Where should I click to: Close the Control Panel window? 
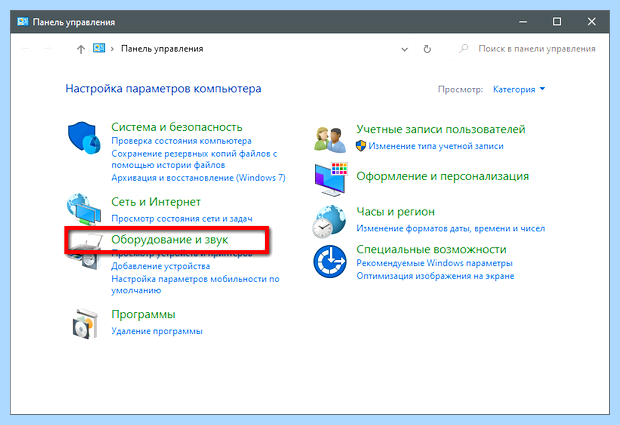click(592, 22)
